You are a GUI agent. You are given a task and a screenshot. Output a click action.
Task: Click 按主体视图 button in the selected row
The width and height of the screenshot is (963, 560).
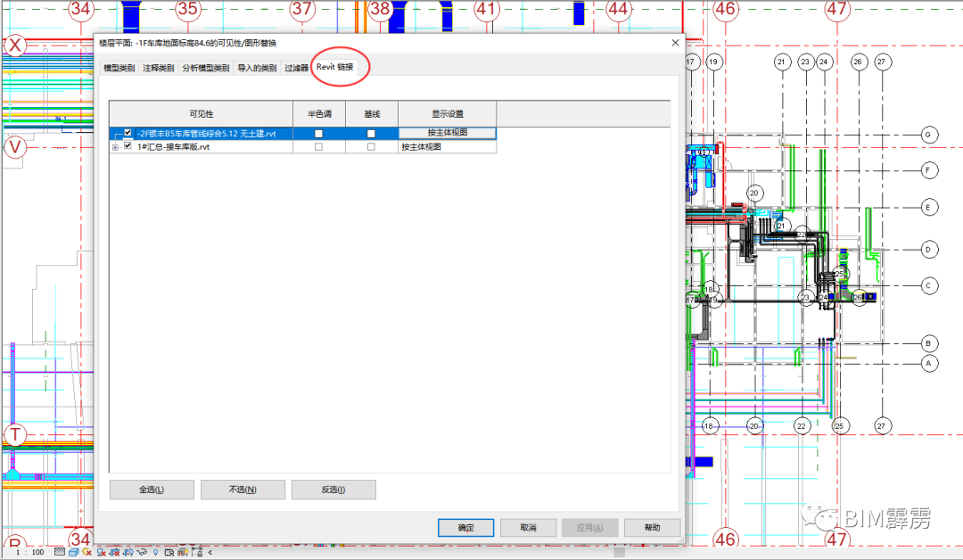[x=448, y=133]
